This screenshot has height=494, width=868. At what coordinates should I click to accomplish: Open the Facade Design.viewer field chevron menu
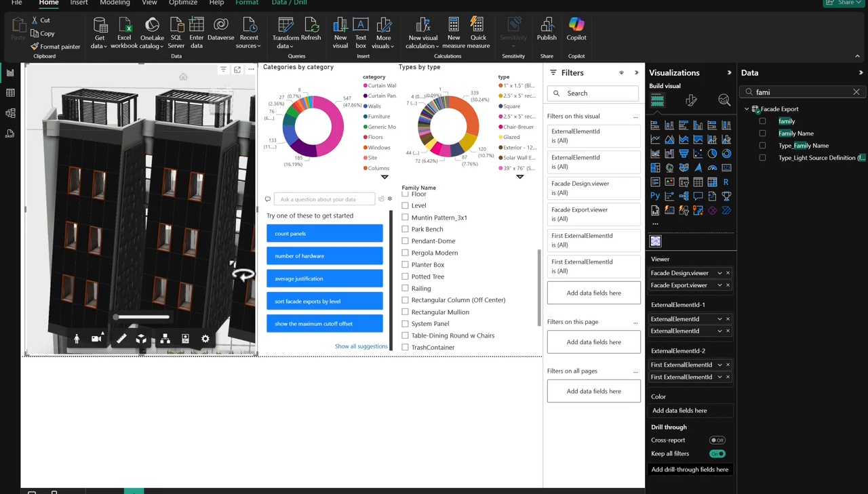click(x=719, y=273)
